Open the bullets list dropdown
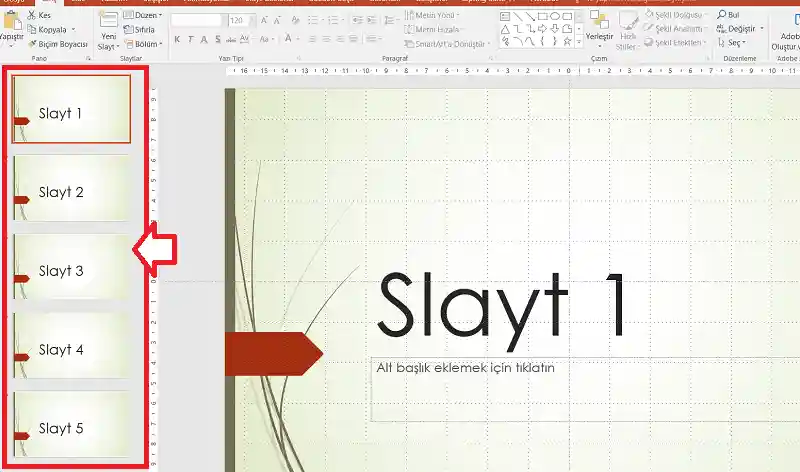Viewport: 800px width, 472px height. (x=315, y=20)
